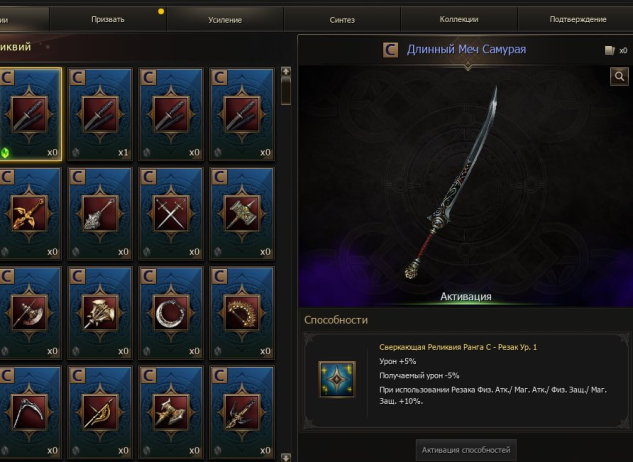The image size is (633, 462).
Task: Select the war hammer relic card
Action: (x=242, y=214)
